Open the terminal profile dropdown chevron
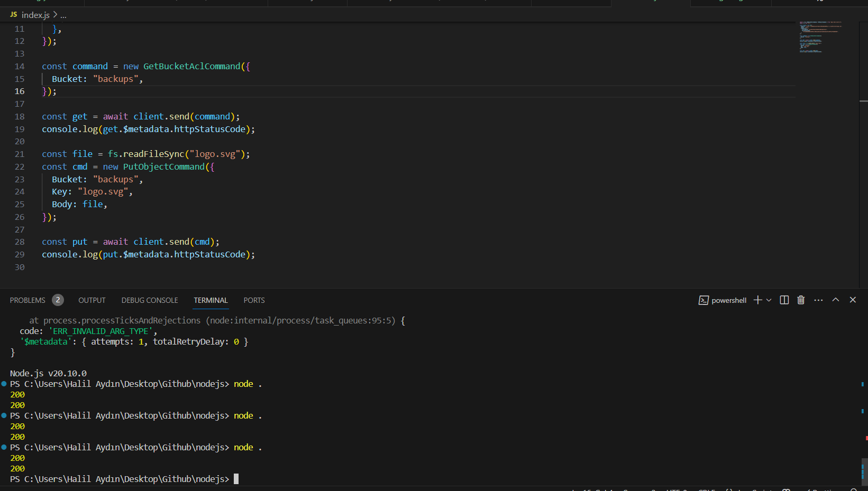This screenshot has width=868, height=491. (769, 300)
